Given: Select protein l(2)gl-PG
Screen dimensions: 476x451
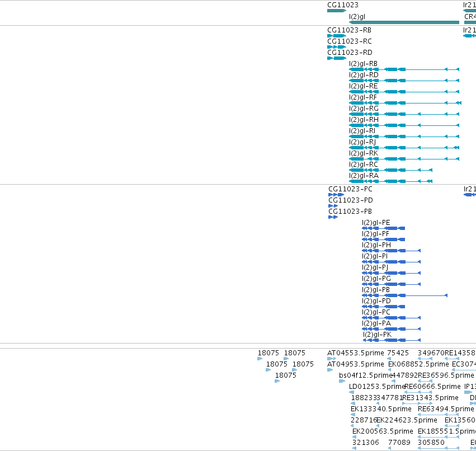Looking at the screenshot, I should [x=392, y=284].
